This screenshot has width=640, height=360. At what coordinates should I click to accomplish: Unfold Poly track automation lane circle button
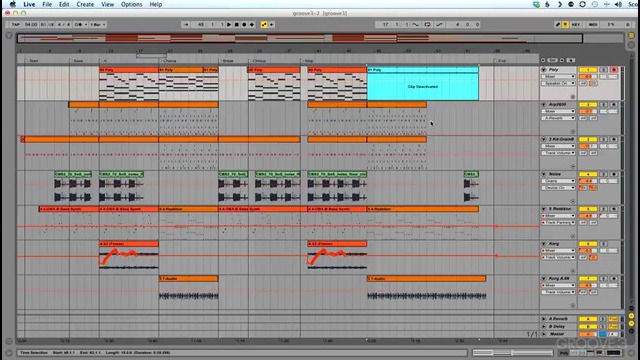(x=573, y=97)
